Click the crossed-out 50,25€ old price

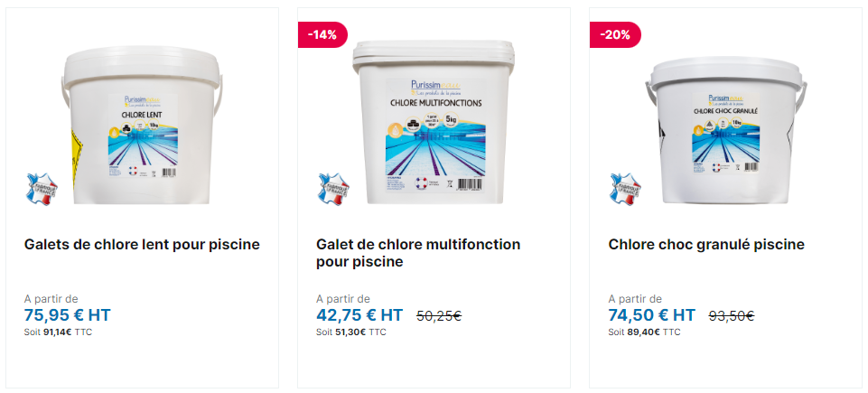[x=439, y=316]
